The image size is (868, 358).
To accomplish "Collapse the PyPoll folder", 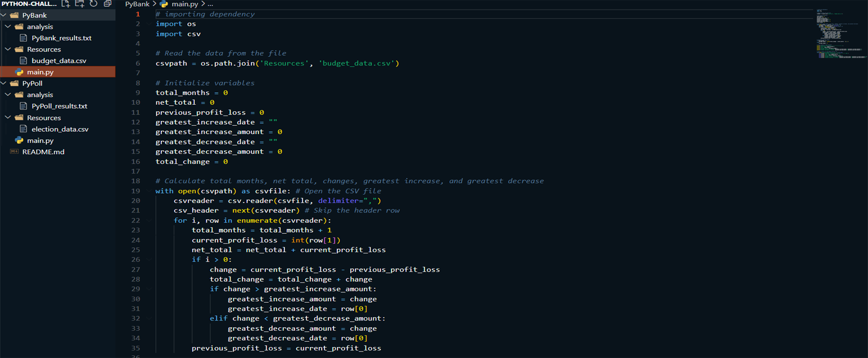I will click(4, 84).
